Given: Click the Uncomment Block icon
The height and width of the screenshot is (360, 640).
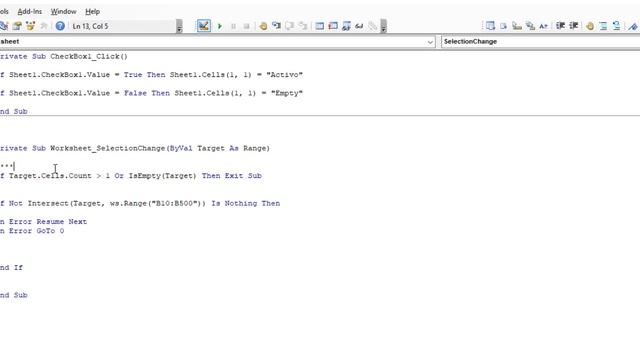Looking at the screenshot, I should [x=616, y=26].
